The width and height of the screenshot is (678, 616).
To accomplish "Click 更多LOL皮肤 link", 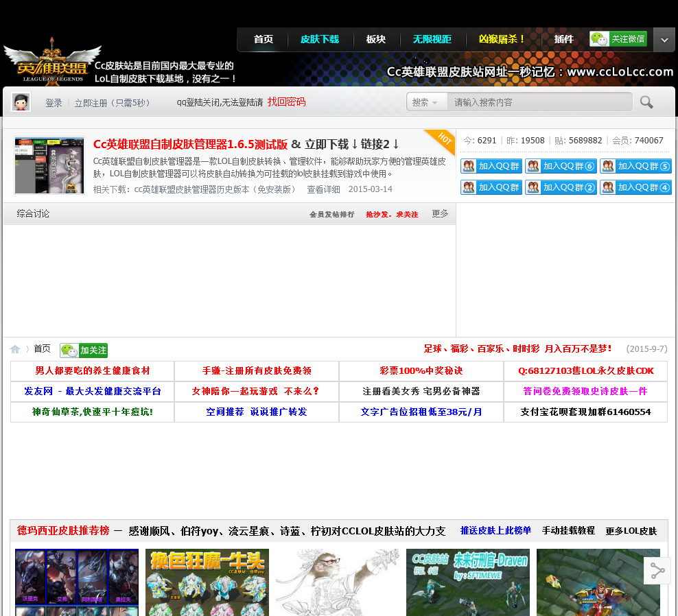I will pos(631,531).
